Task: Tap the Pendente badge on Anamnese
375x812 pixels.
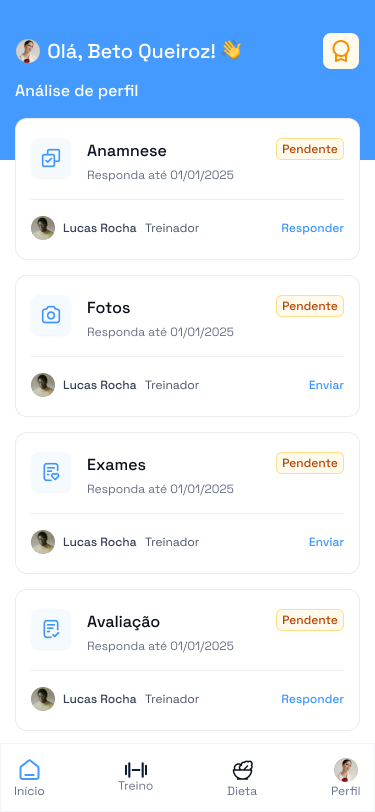Action: (x=310, y=149)
